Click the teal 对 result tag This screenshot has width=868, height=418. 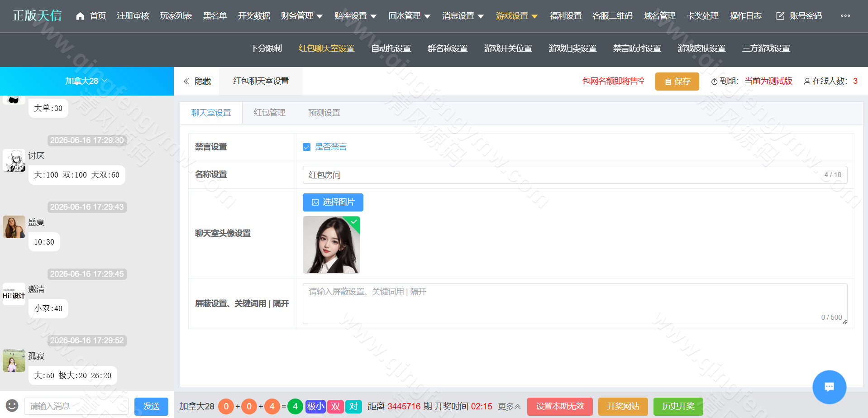click(353, 406)
